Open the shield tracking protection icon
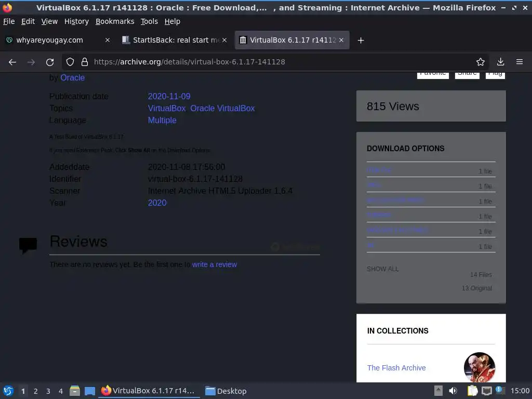The width and height of the screenshot is (532, 399). click(70, 62)
